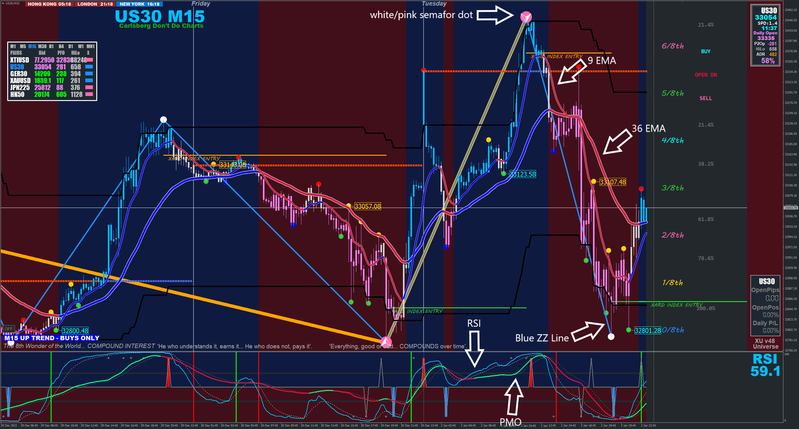Viewport: 799px width, 429px height.
Task: Click the HONG KONG session clock
Action: (x=50, y=4)
